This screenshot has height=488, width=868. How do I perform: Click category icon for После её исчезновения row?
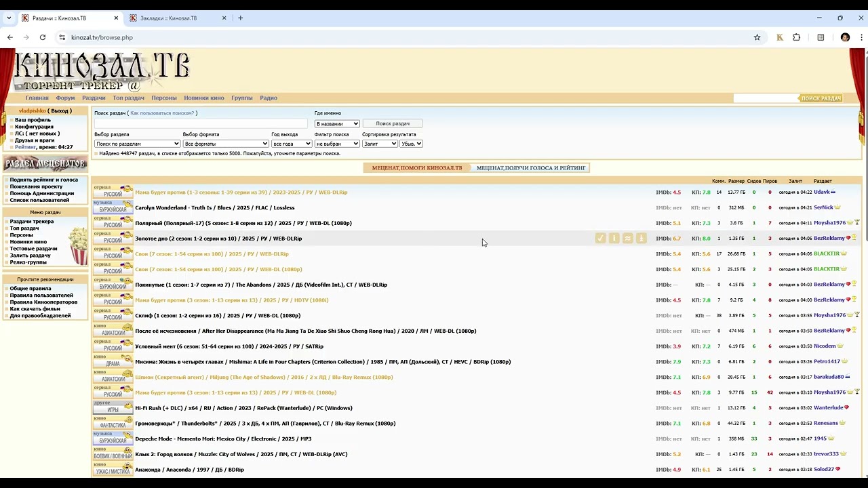(x=113, y=331)
